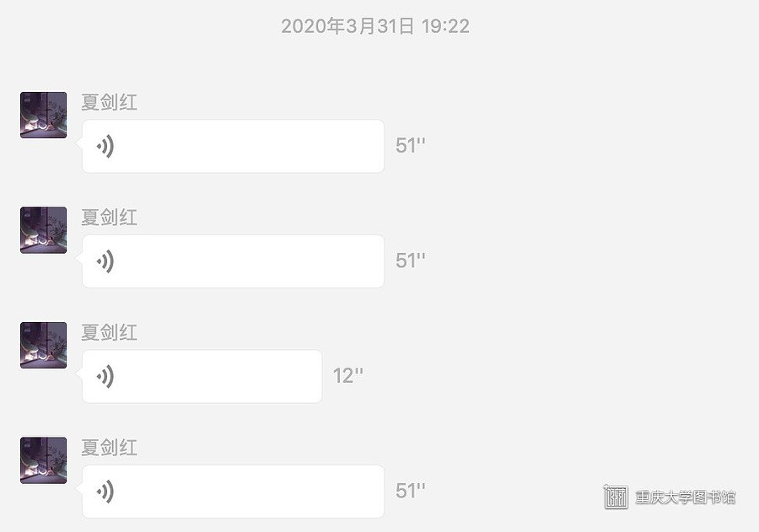Open 夏剑红's avatar beside the topmost message
The width and height of the screenshot is (759, 532).
click(x=44, y=116)
